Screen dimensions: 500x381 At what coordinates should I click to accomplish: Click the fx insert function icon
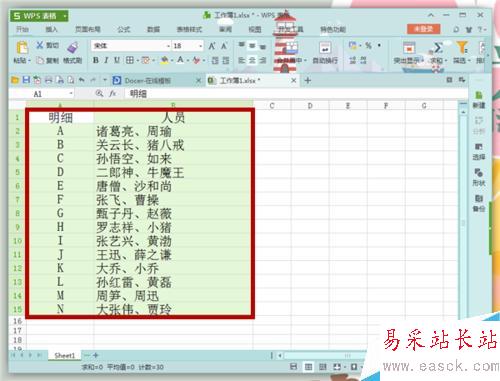(x=113, y=94)
